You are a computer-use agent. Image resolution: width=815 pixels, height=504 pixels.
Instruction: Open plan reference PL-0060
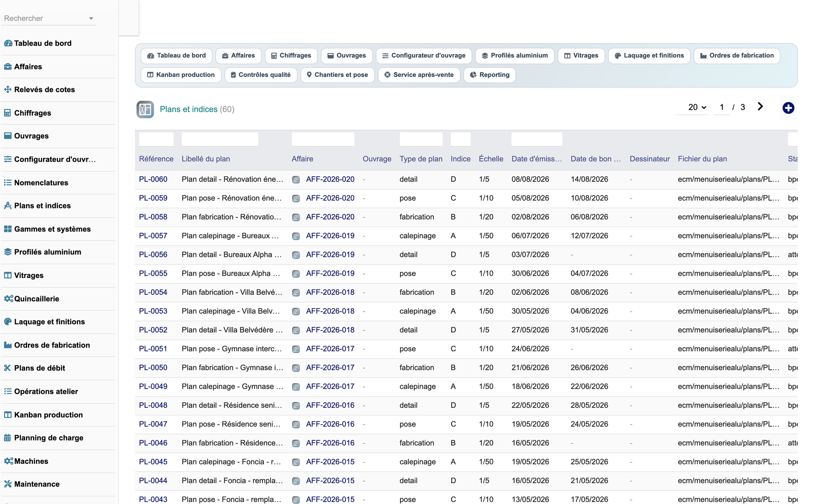pos(153,179)
